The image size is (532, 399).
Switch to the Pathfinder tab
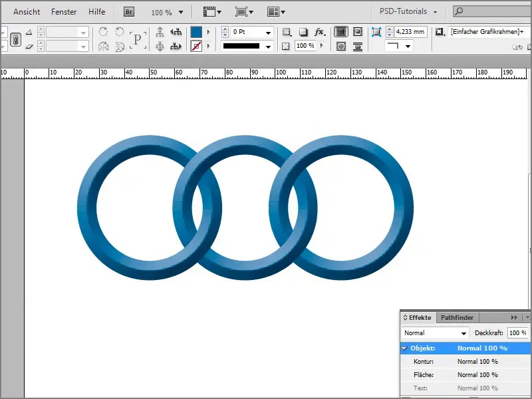click(x=457, y=318)
